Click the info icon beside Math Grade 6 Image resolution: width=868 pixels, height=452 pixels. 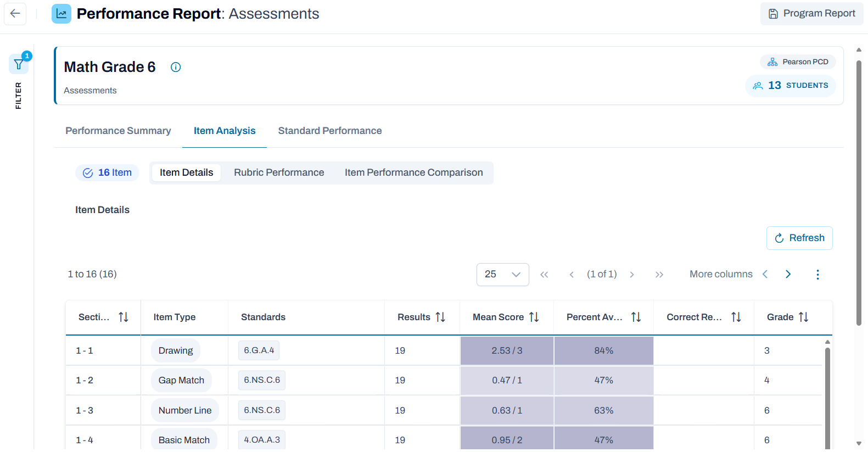pos(176,67)
